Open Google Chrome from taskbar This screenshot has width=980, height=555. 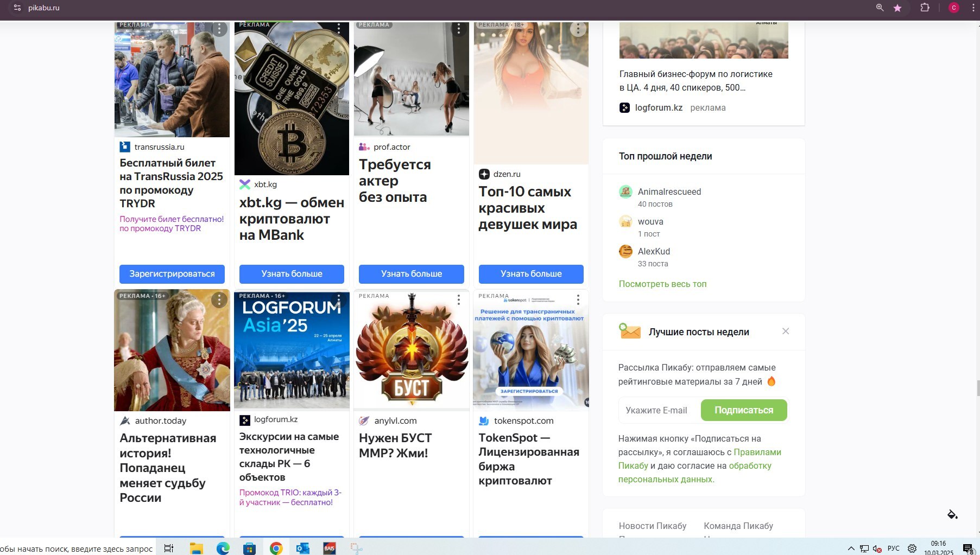[276, 548]
